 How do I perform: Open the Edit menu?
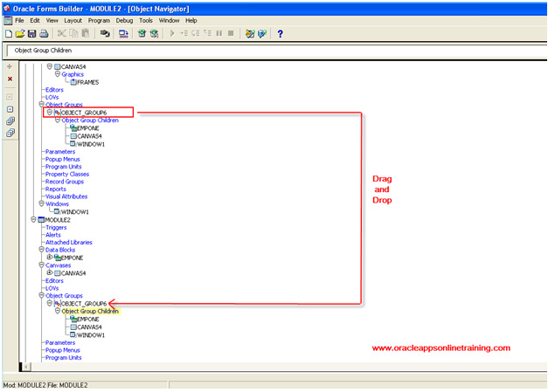[x=35, y=21]
